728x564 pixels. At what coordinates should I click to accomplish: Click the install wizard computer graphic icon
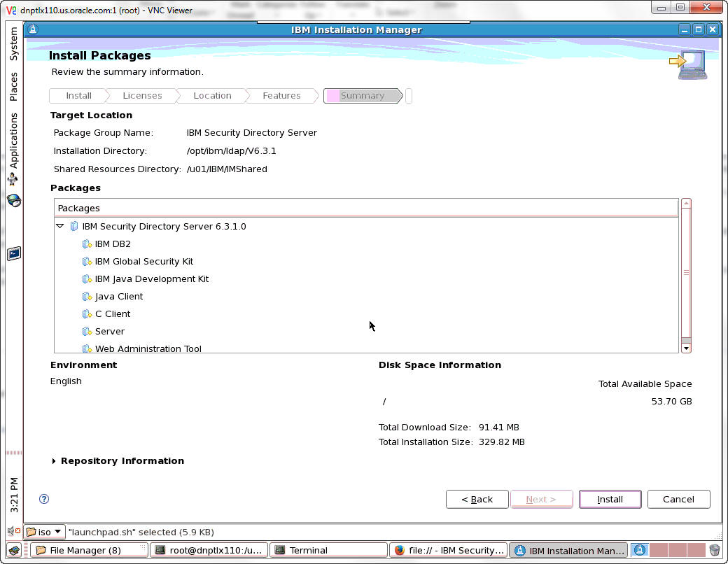click(689, 64)
